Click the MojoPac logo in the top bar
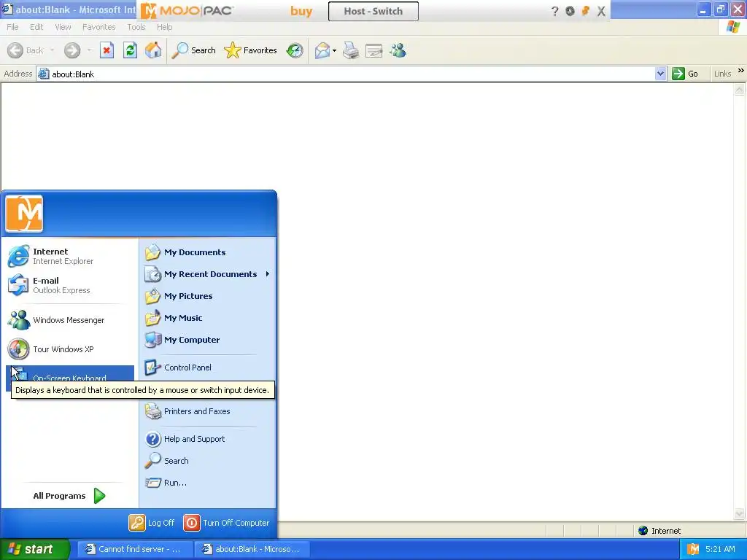The width and height of the screenshot is (747, 560). [x=187, y=10]
